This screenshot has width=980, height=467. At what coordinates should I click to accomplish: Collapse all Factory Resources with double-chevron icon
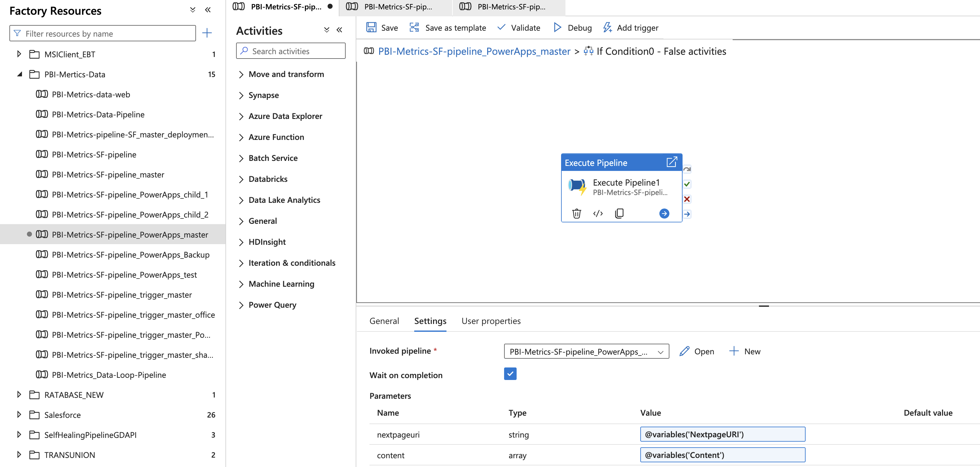pos(193,10)
